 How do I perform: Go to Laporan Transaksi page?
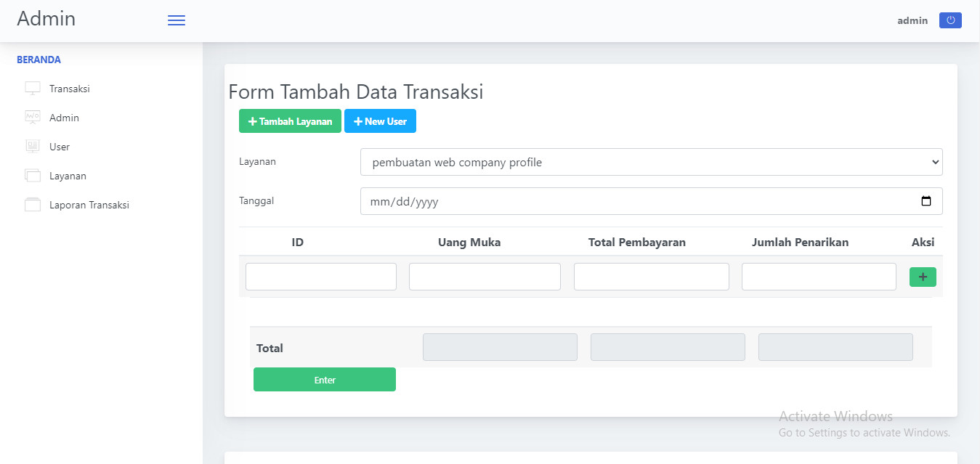[x=89, y=205]
